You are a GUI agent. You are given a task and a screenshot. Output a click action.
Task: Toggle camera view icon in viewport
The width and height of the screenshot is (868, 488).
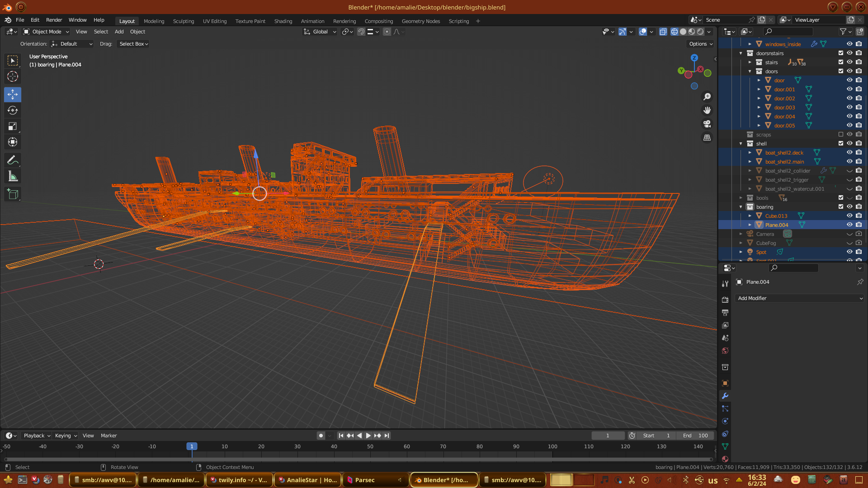(707, 124)
